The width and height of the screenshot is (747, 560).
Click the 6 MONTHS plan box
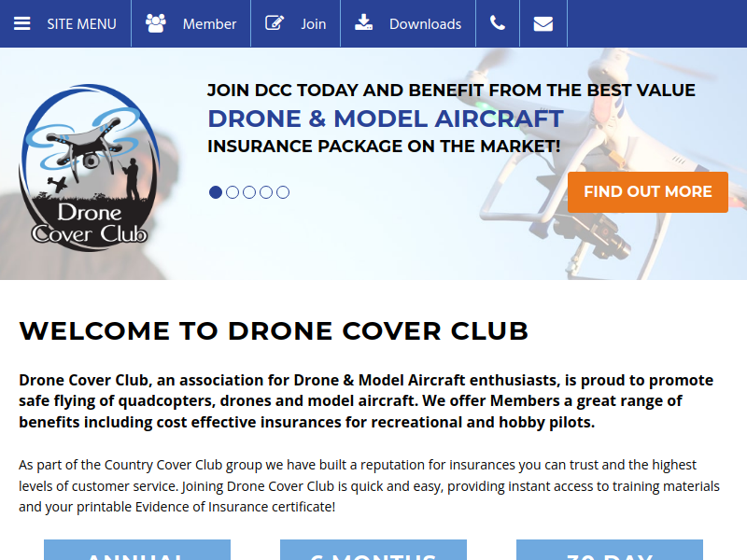pos(373,550)
